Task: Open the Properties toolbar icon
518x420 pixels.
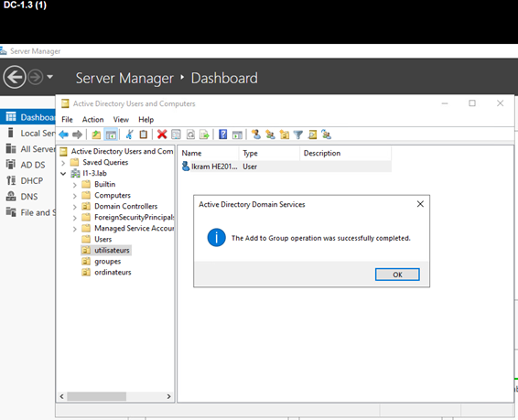Action: [x=176, y=135]
